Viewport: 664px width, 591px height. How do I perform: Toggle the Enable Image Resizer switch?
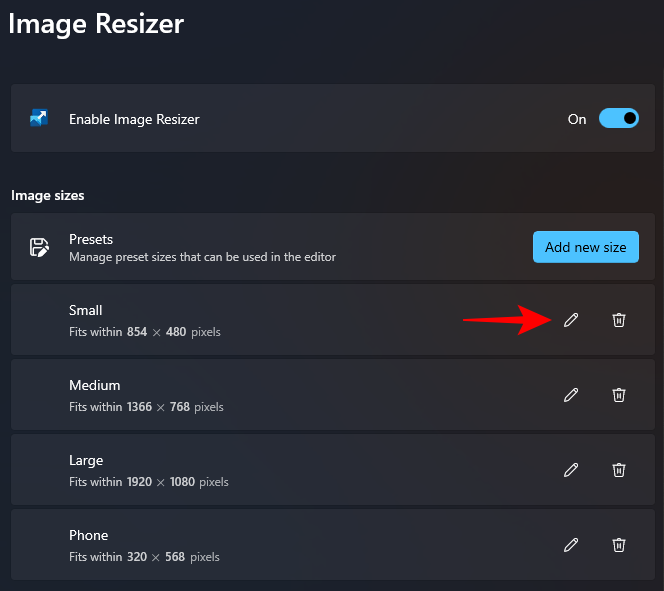(618, 119)
